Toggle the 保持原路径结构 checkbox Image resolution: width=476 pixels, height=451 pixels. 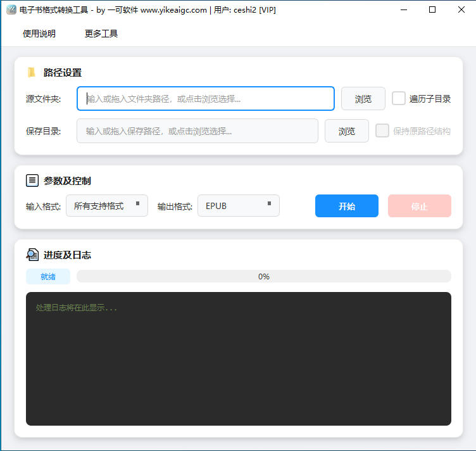382,130
